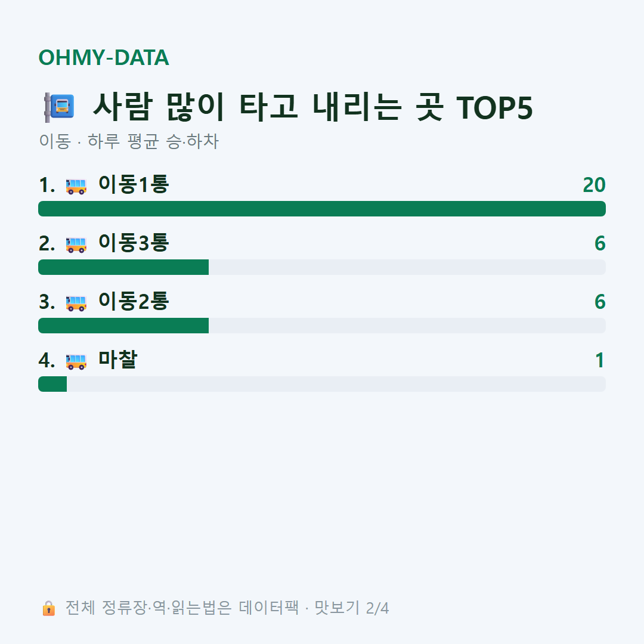Click the 이동 · 하루 평균 승·하차 subtitle

[129, 141]
